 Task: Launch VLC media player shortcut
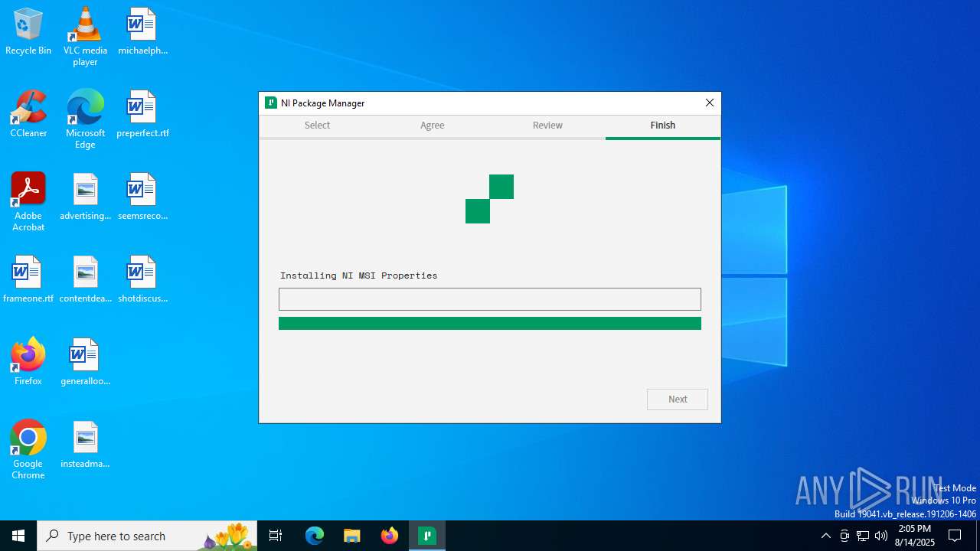pyautogui.click(x=85, y=37)
